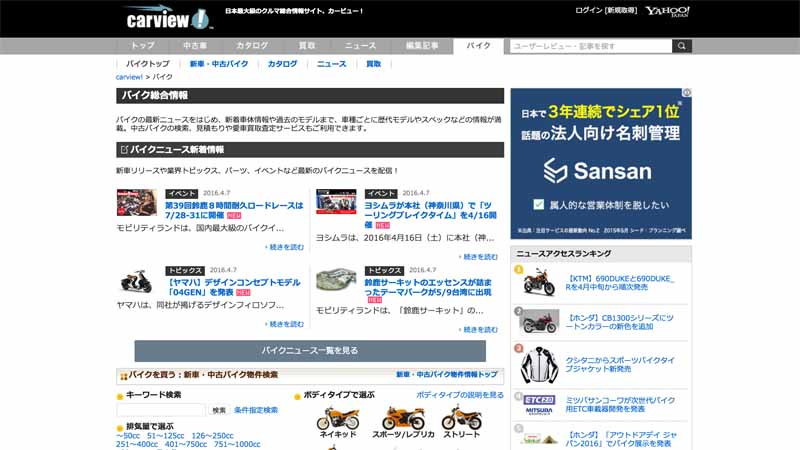Open ranked ホンダ アウトドアデイ news link

coord(621,439)
